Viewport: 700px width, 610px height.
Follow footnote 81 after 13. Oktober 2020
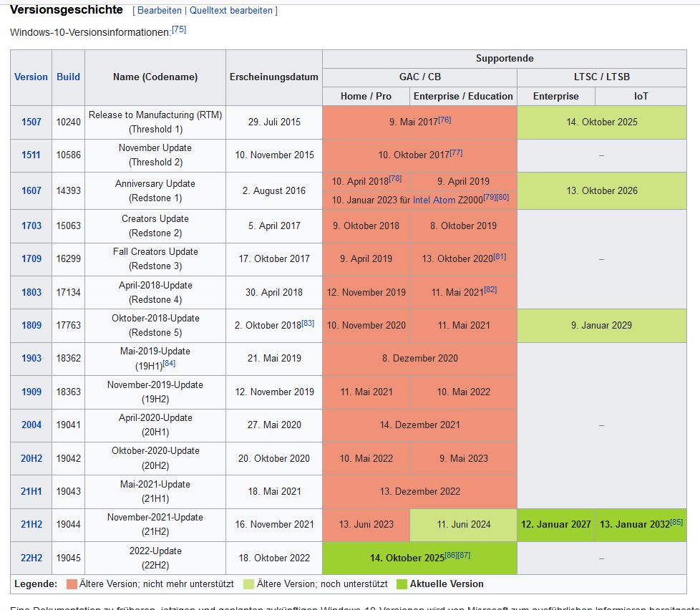[x=500, y=256]
